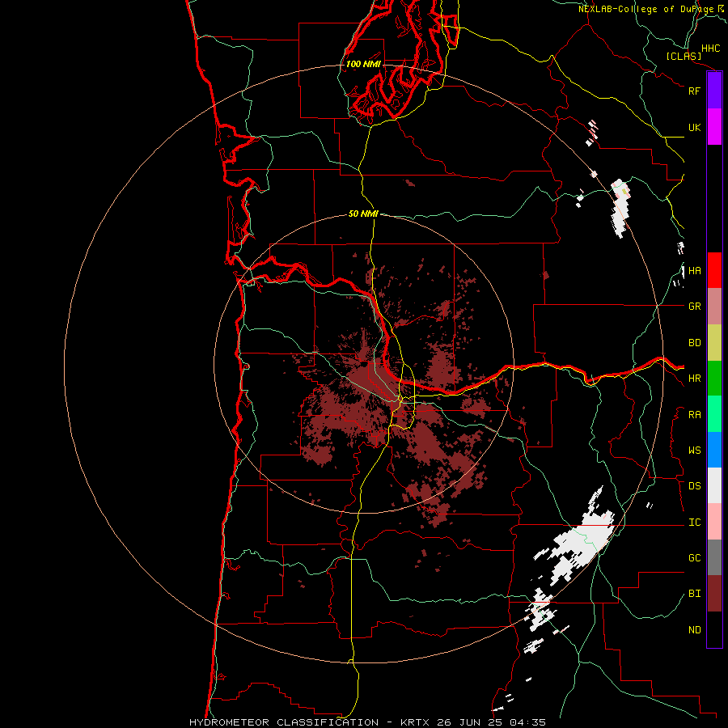Click the BI legend label
Screen dimensions: 728x728
click(694, 594)
